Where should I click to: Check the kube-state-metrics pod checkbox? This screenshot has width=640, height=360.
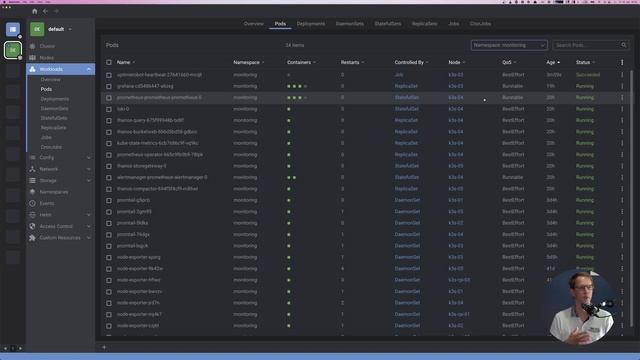coord(109,144)
